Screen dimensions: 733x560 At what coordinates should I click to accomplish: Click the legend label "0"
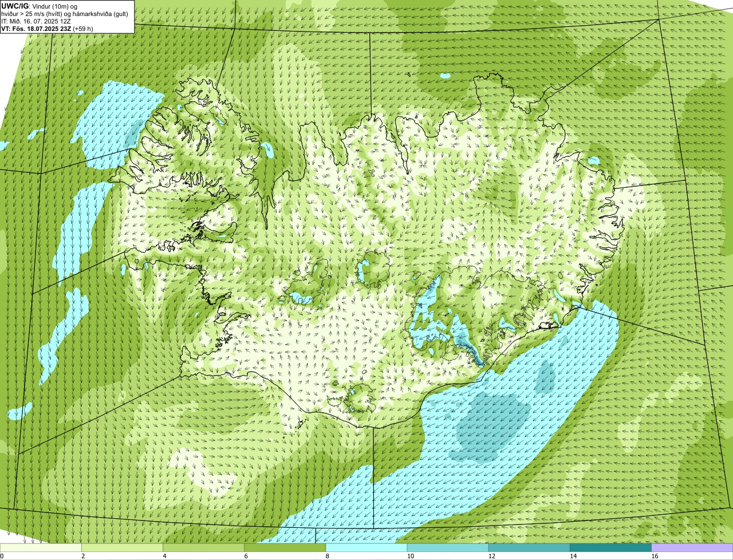2,556
